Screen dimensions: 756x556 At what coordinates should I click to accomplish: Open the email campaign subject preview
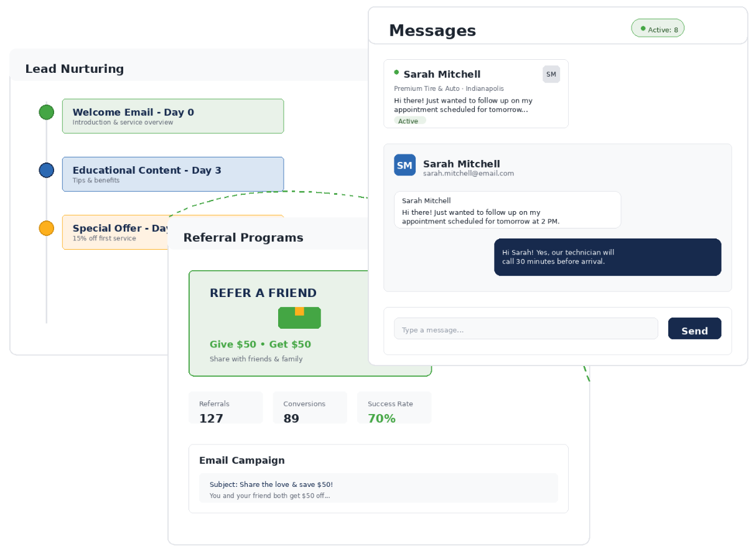pos(378,488)
